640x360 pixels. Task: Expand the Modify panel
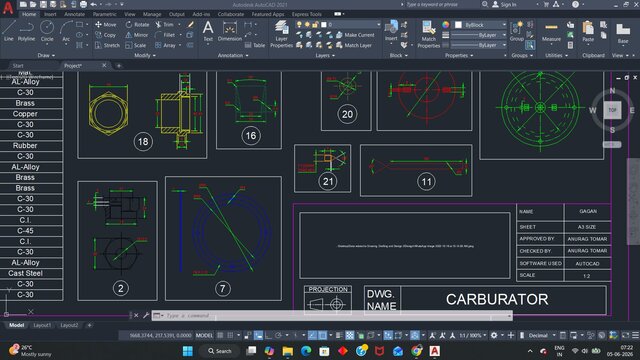pyautogui.click(x=145, y=55)
